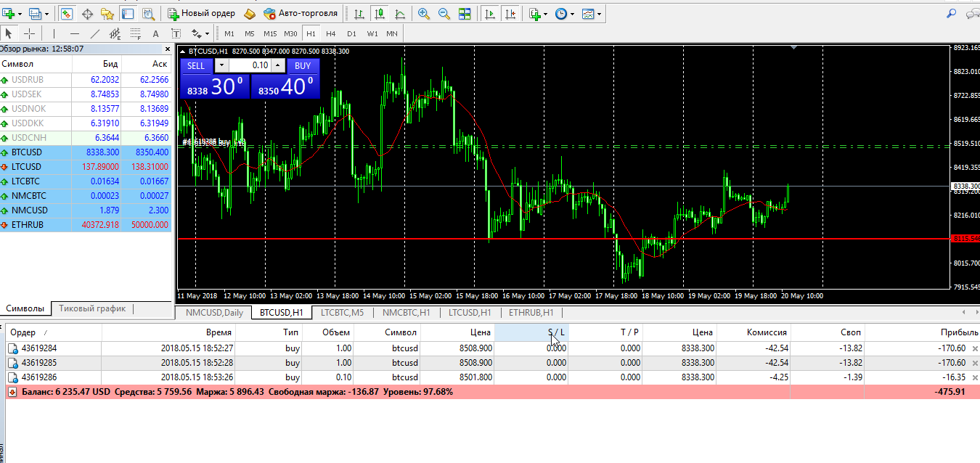This screenshot has width=980, height=463.
Task: Tile chart windows with the grid icon
Action: pos(465,14)
